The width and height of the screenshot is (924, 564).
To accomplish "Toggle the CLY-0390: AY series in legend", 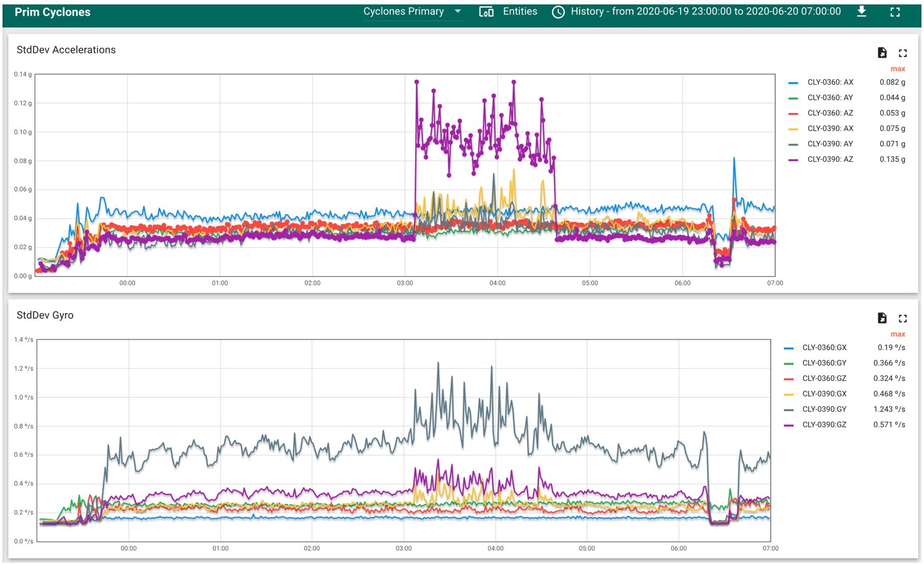I will 830,144.
